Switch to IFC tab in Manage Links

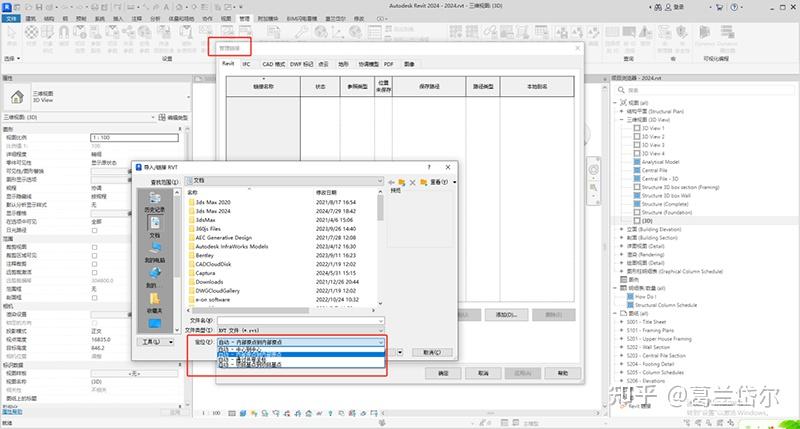tap(246, 64)
